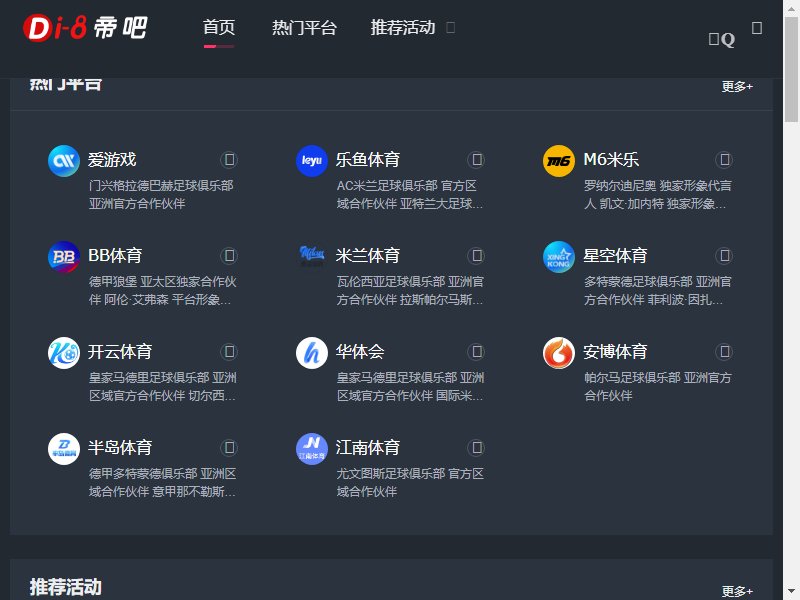Click the round badge icon beside 华体会
800x600 pixels.
[476, 352]
